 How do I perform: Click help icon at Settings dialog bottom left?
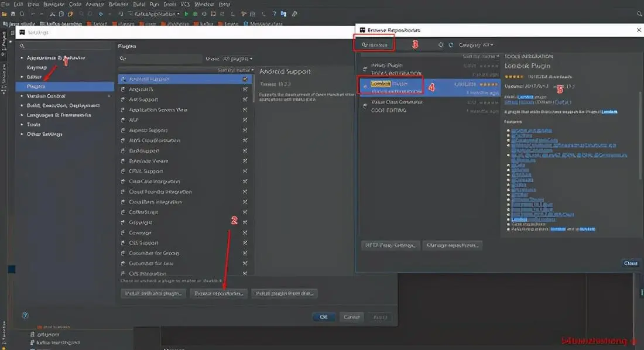pos(25,315)
